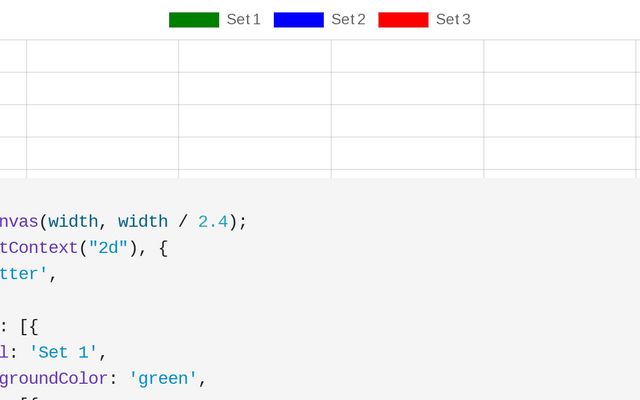
Task: Click the opening "[{" bracket line in code
Action: tap(28, 326)
